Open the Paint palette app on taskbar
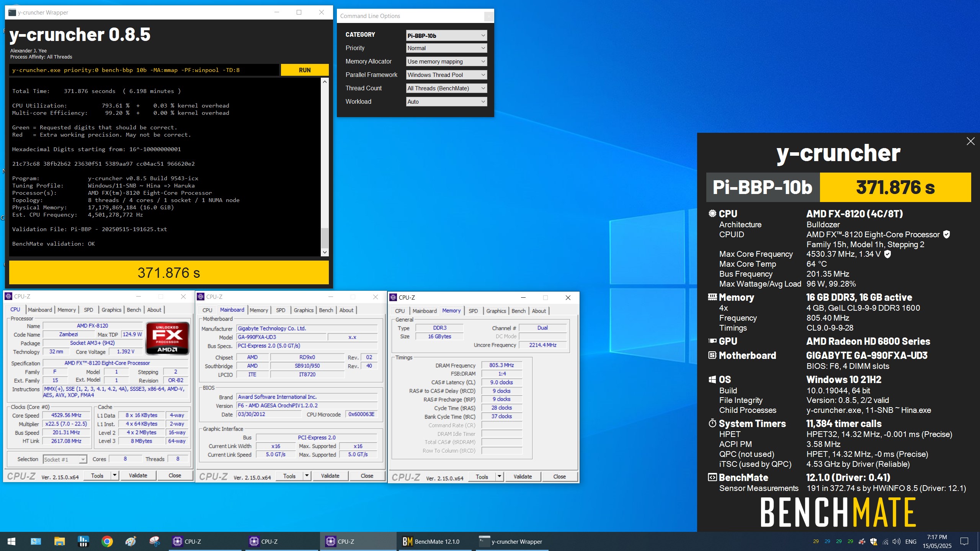This screenshot has height=551, width=980. [x=131, y=541]
